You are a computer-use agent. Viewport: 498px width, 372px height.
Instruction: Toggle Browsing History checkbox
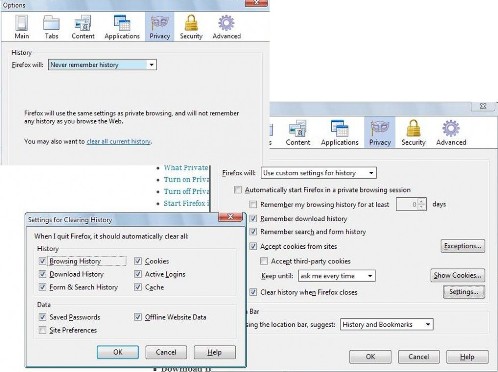coord(42,261)
